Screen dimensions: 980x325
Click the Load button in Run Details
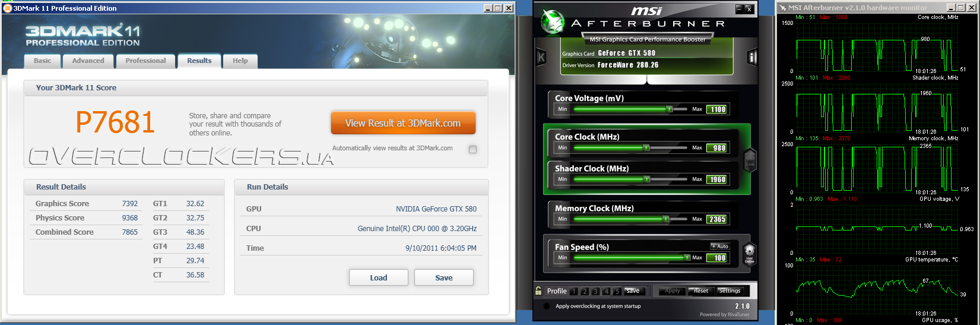379,277
